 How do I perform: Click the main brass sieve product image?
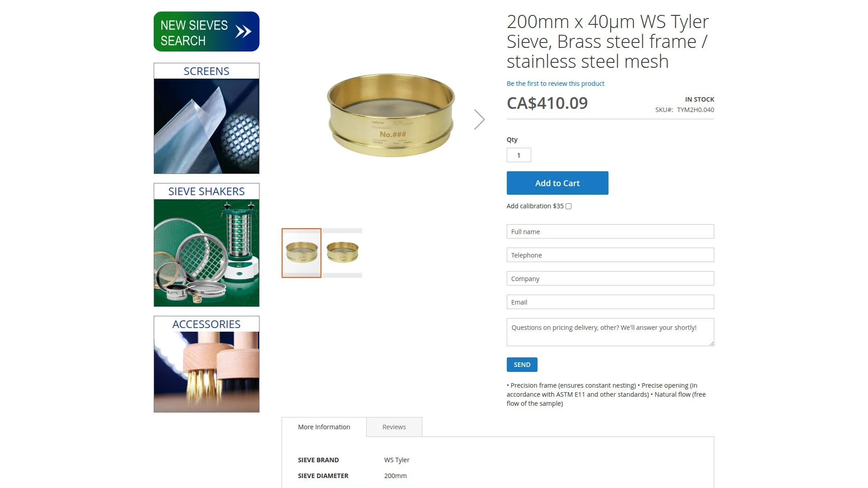coord(391,115)
